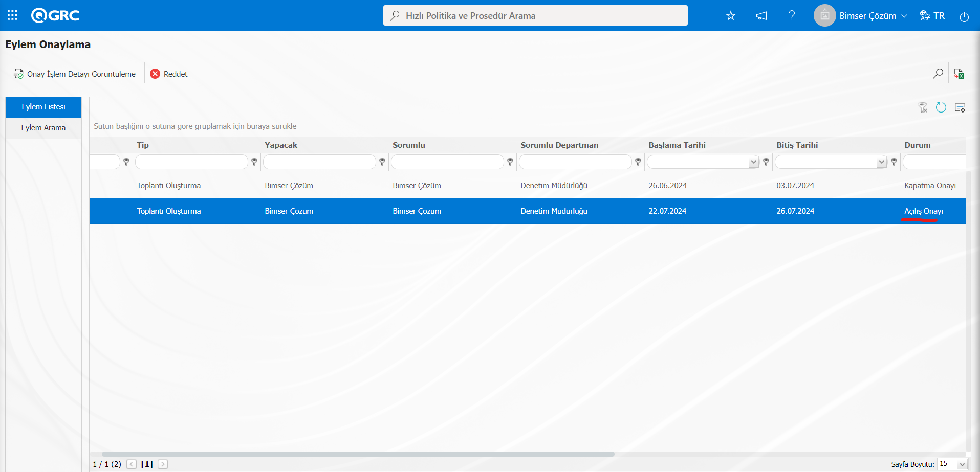Open Bitiş Tarihi date dropdown
Screen dimensions: 980x472
pos(881,162)
